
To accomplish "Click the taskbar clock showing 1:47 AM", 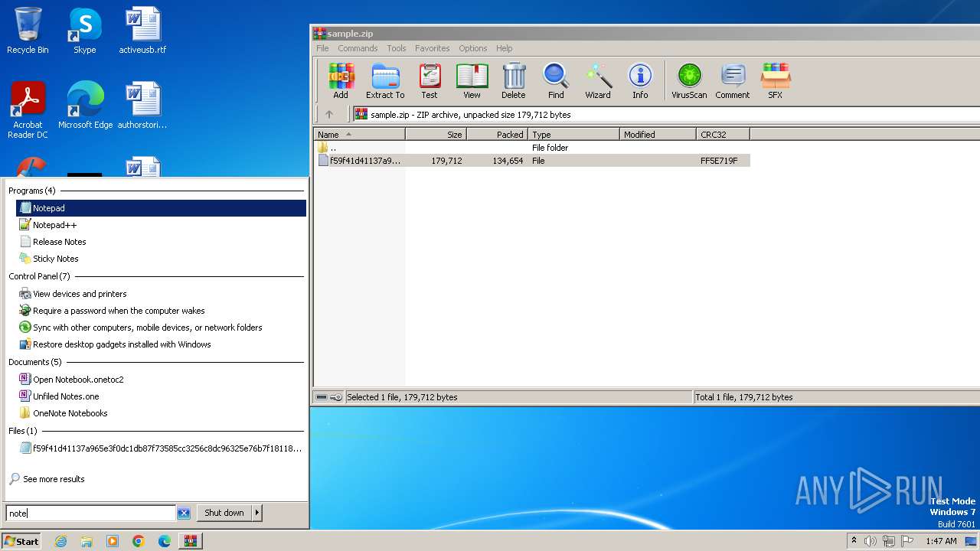I will (941, 541).
